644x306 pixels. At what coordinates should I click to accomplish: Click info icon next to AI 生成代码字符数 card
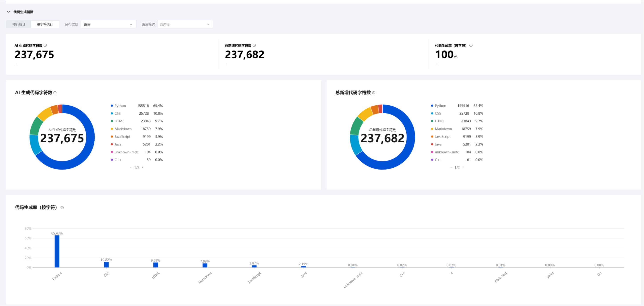[x=45, y=45]
